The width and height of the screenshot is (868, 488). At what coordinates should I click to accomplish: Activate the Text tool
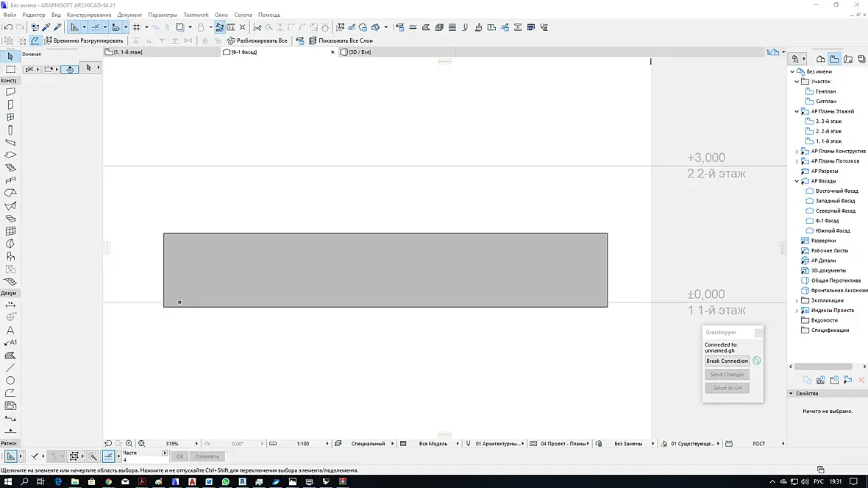point(10,330)
